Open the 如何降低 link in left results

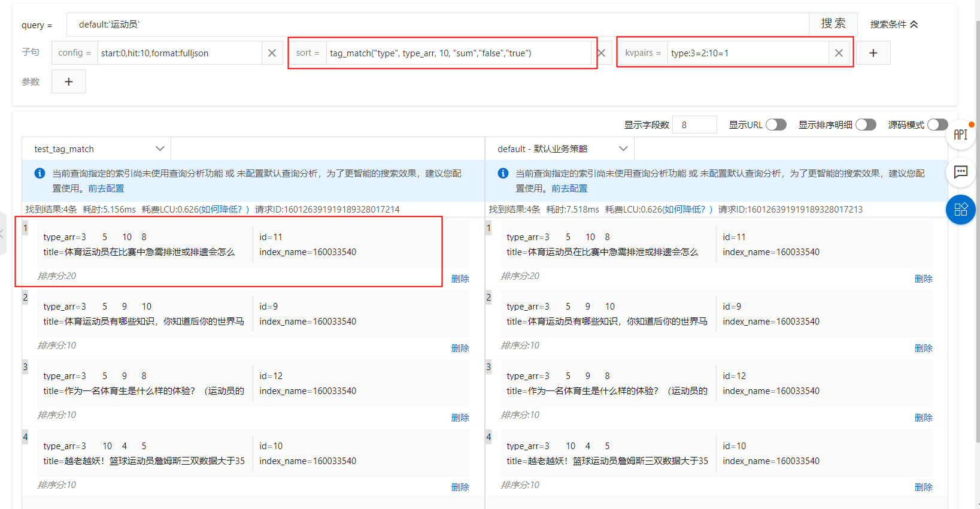tap(222, 209)
